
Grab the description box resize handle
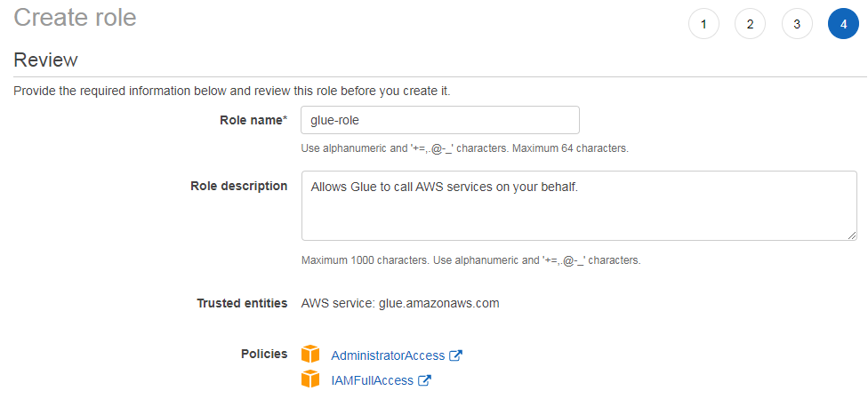[x=851, y=235]
